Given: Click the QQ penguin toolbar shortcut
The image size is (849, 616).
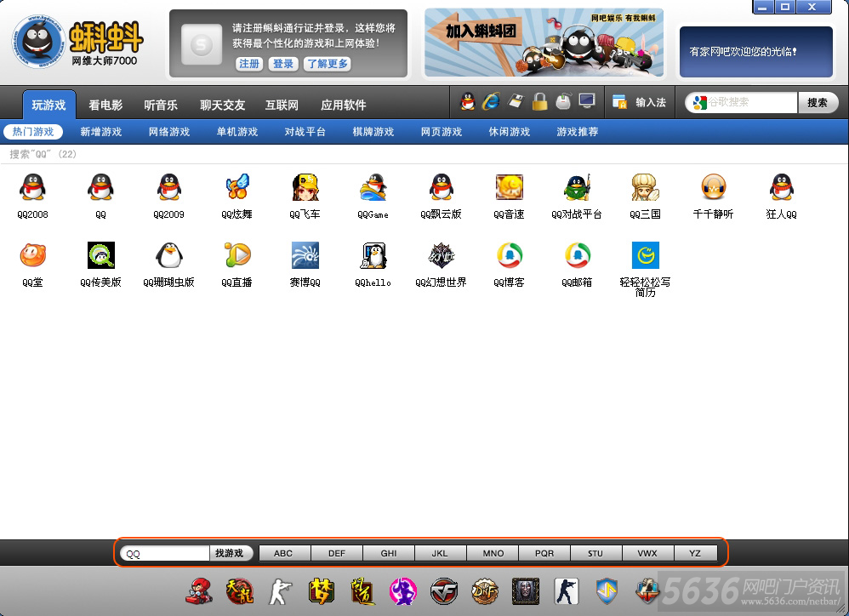Looking at the screenshot, I should click(x=468, y=102).
